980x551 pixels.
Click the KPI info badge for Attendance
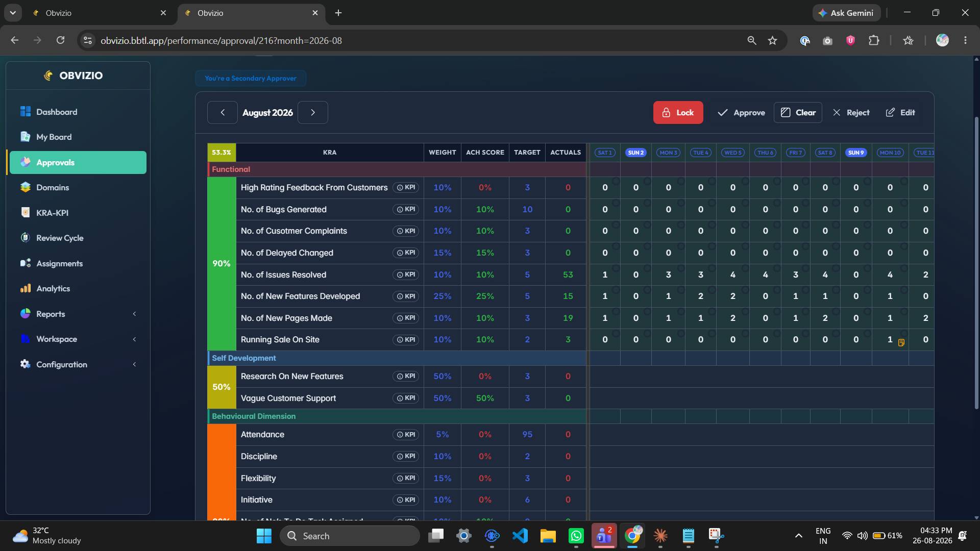coord(406,435)
